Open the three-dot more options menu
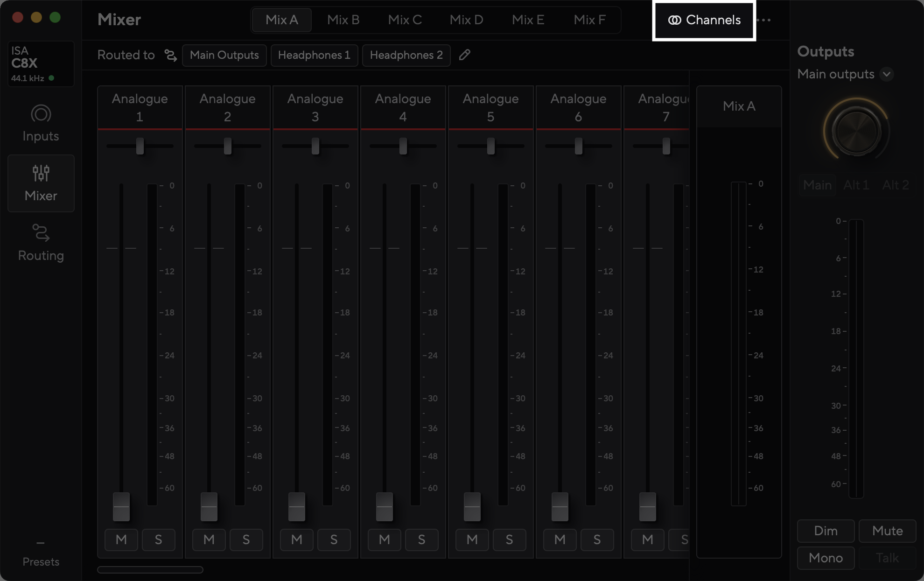Viewport: 924px width, 581px height. click(x=764, y=20)
